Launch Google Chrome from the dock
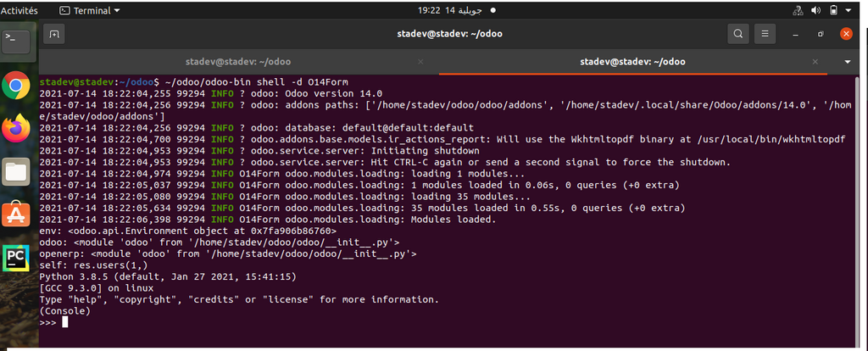The height and width of the screenshot is (351, 868). click(17, 85)
